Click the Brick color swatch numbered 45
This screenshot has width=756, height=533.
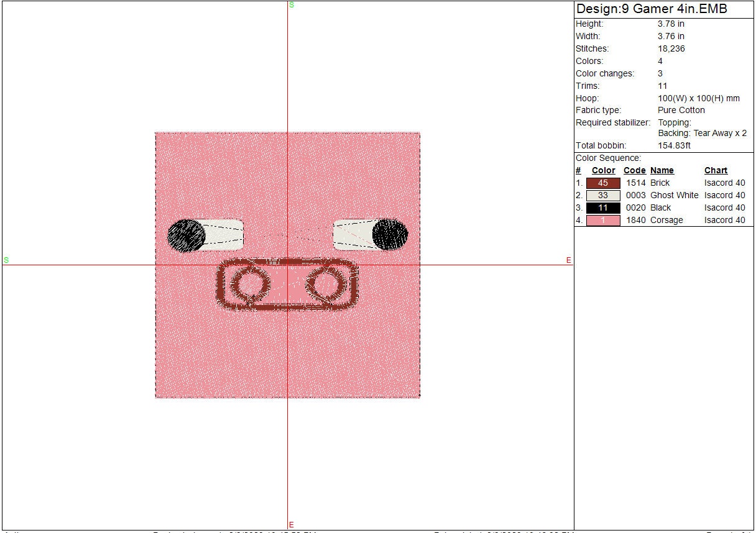coord(602,183)
